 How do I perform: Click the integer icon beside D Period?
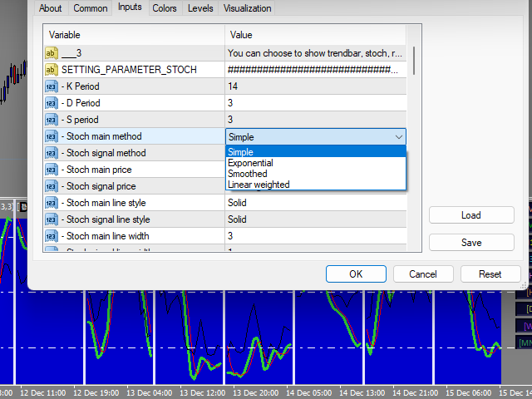(52, 103)
